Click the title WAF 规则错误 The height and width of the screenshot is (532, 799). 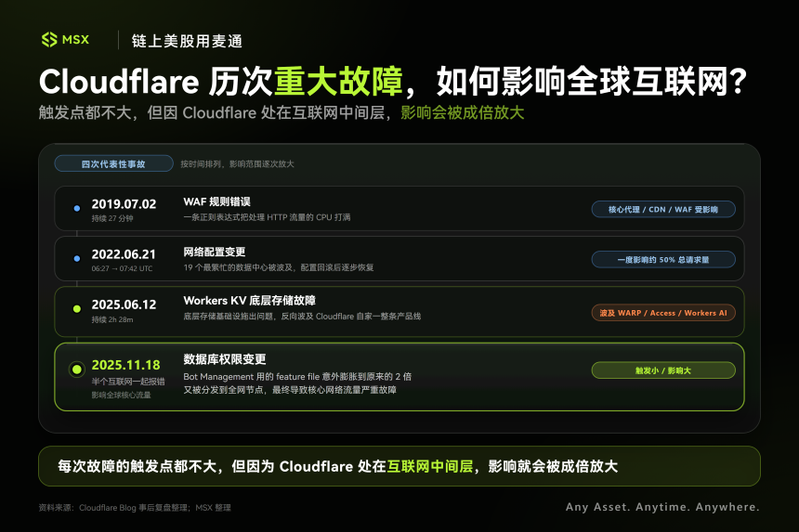pyautogui.click(x=217, y=201)
